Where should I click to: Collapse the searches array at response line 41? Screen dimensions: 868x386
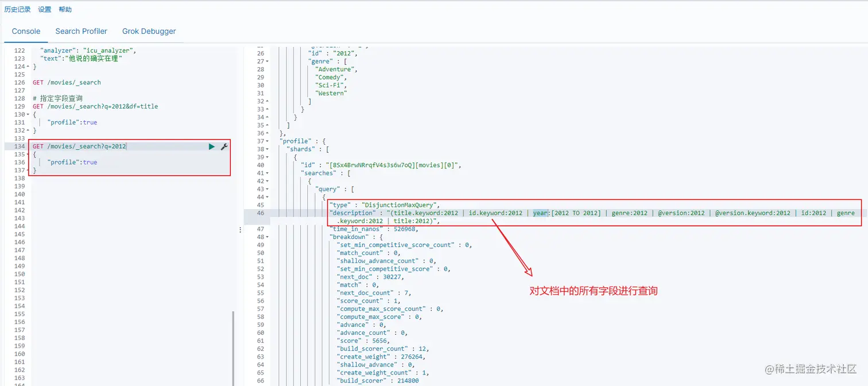(x=267, y=173)
